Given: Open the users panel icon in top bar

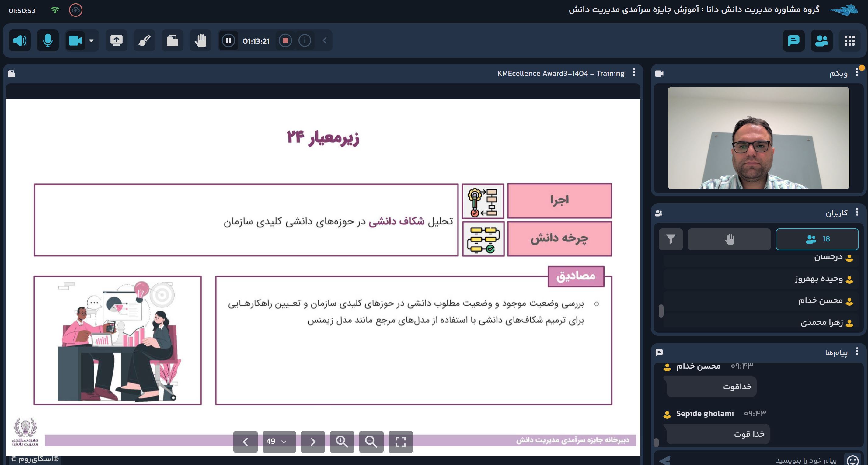Looking at the screenshot, I should point(821,41).
